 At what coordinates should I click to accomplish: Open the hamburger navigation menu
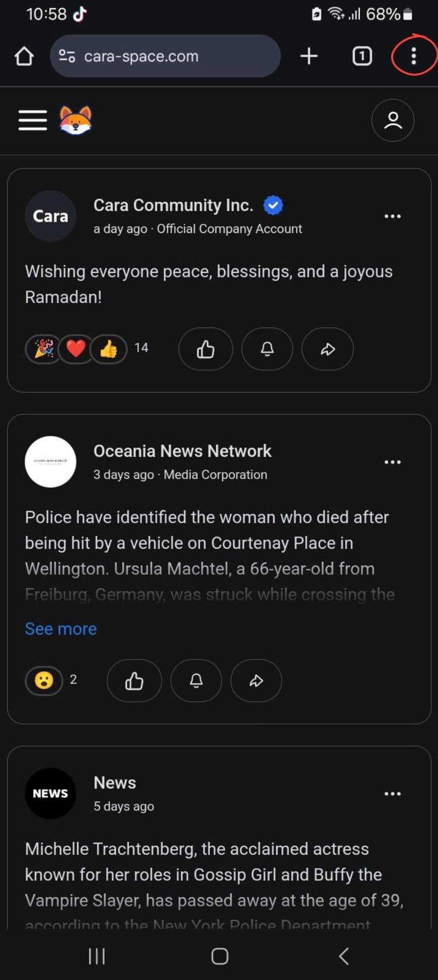pyautogui.click(x=33, y=120)
